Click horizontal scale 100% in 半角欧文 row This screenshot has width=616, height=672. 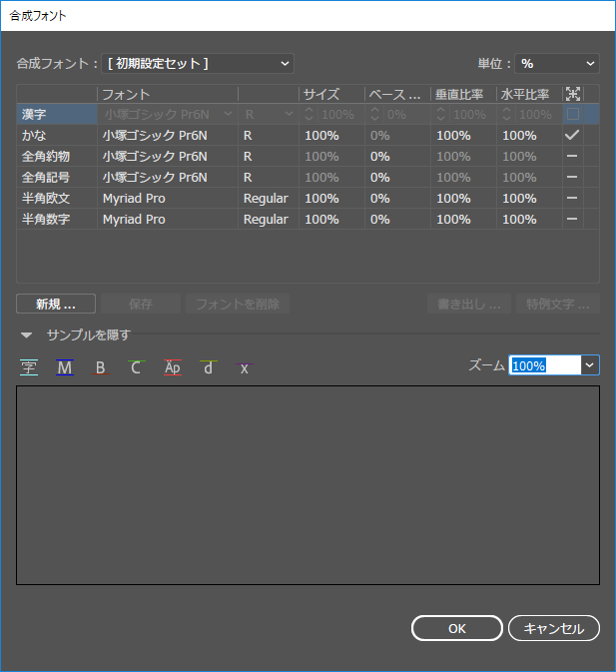[x=519, y=199]
